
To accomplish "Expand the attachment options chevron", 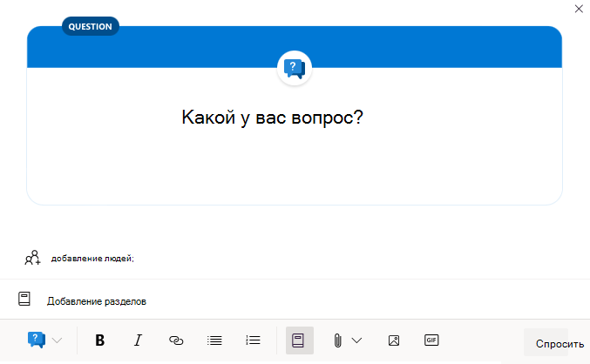I will (x=356, y=340).
